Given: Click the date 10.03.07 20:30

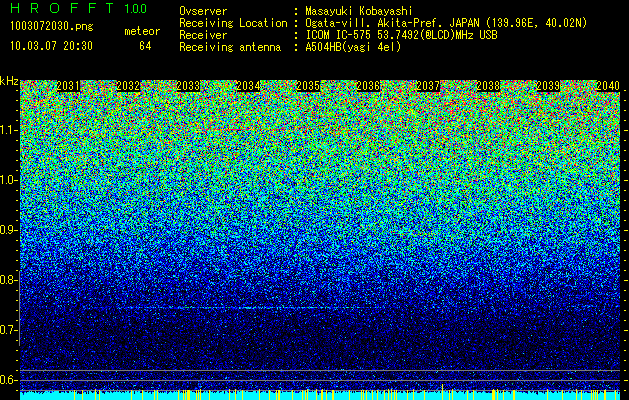Looking at the screenshot, I should pos(51,46).
